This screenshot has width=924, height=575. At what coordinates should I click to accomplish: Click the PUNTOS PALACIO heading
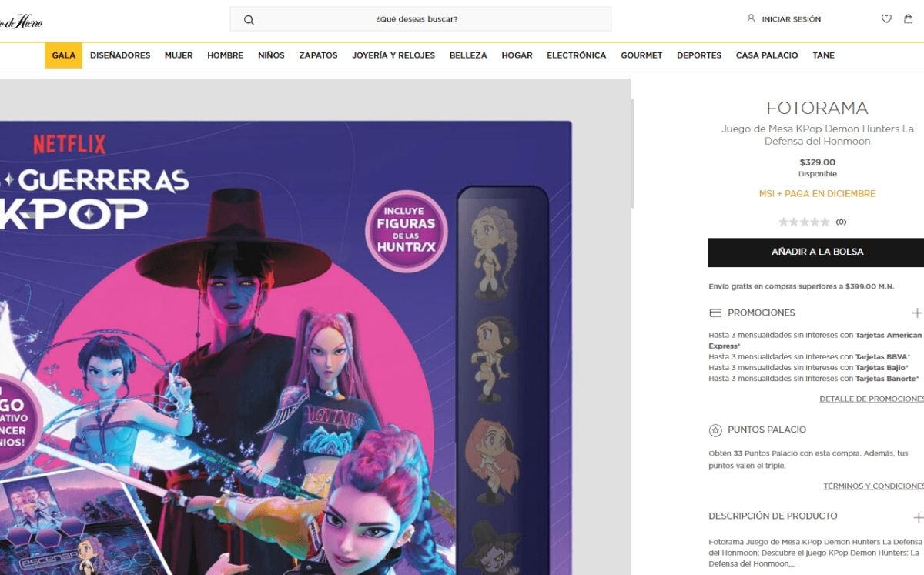click(x=767, y=430)
